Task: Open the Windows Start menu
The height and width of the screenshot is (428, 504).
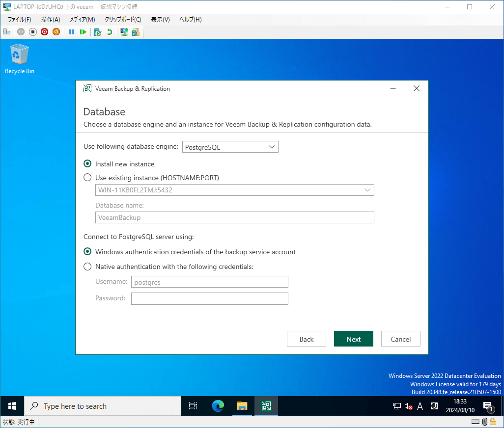Action: 12,406
